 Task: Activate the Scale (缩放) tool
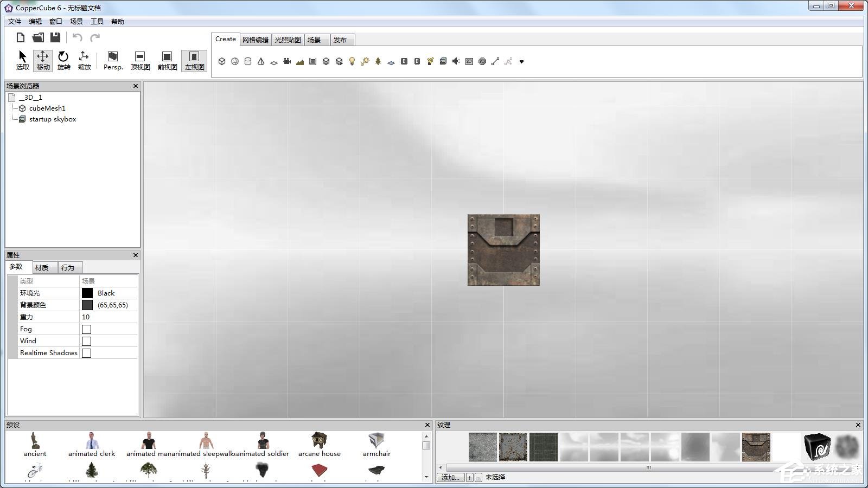(x=84, y=60)
